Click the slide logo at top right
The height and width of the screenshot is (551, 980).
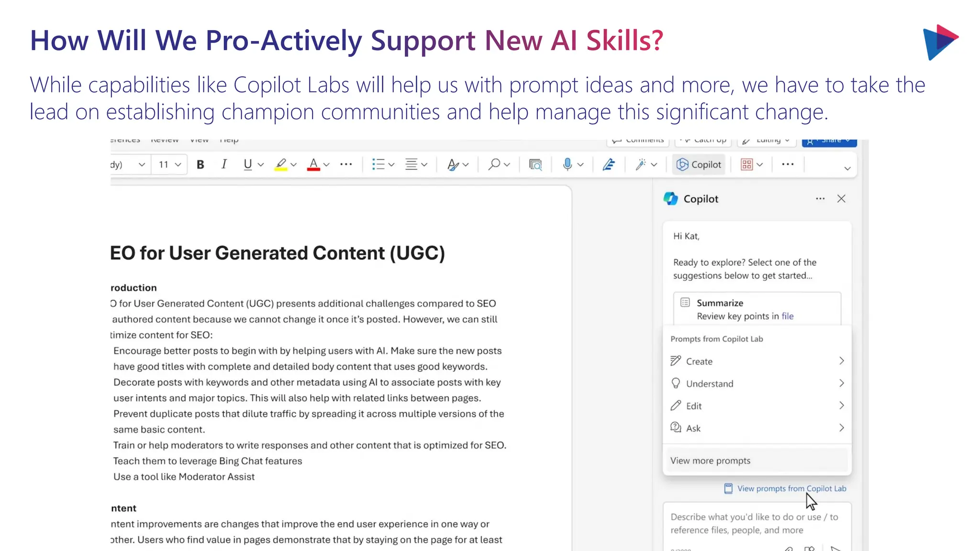click(x=940, y=42)
